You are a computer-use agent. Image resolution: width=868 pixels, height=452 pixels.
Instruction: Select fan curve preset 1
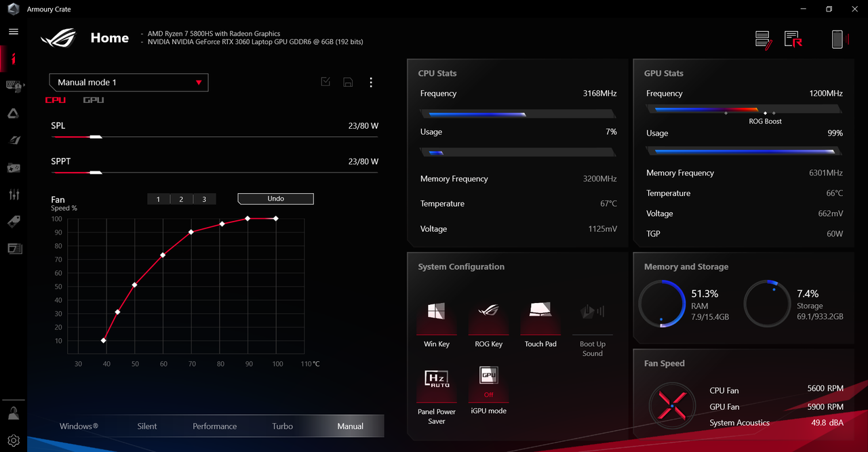[159, 199]
